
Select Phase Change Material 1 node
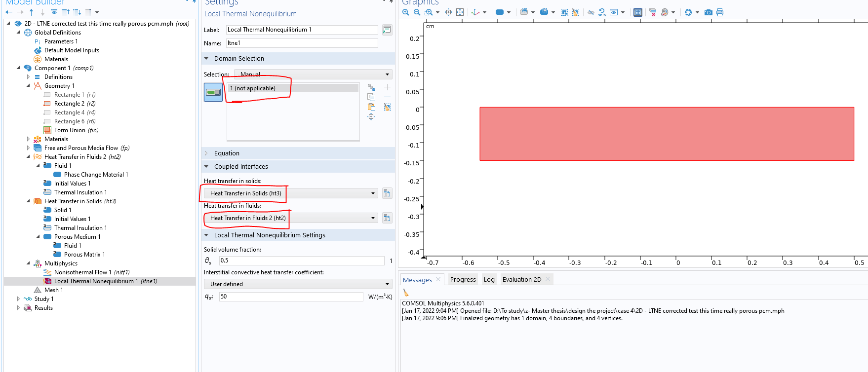96,175
